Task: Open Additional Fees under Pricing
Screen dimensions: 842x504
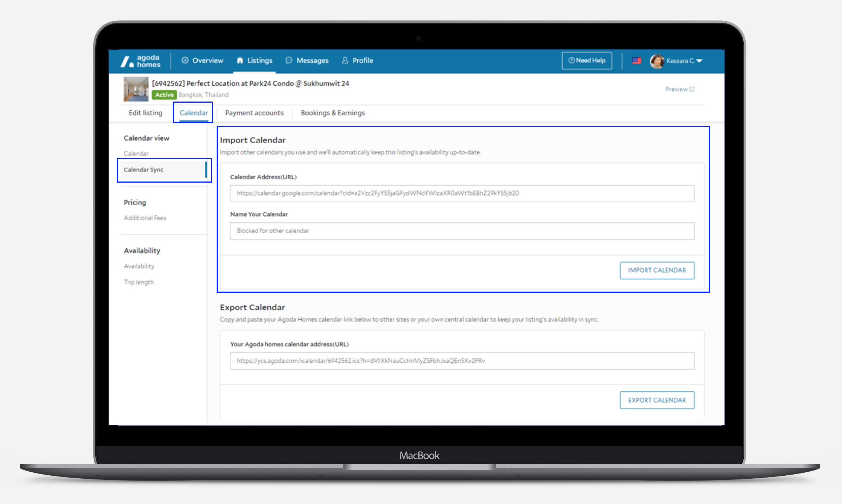Action: click(x=145, y=218)
